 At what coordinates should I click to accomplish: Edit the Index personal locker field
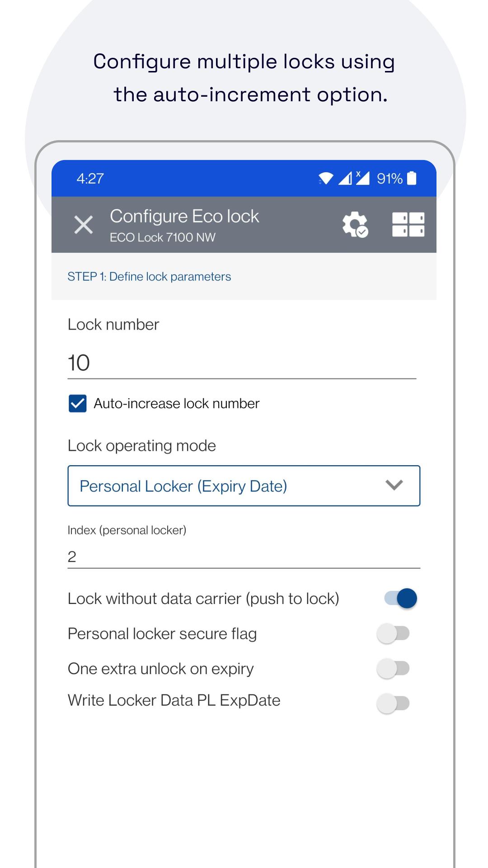point(243,557)
